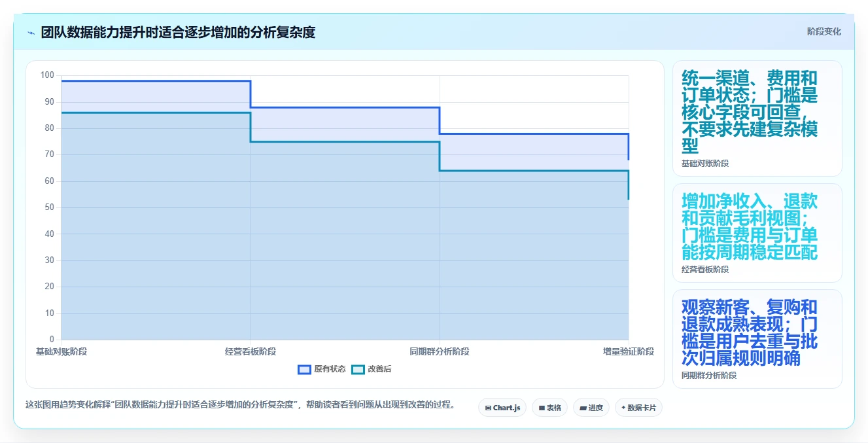
Task: Click x-axis label 增量验证阶段
Action: tap(629, 351)
